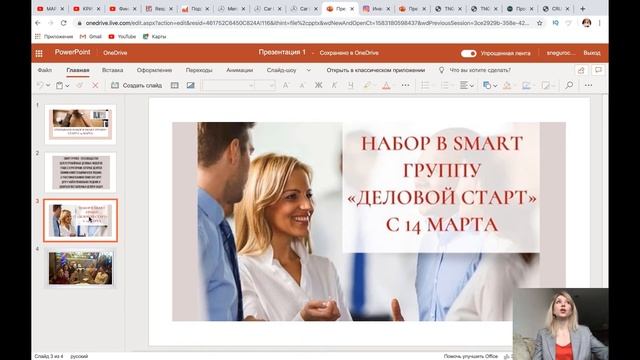This screenshot has width=640, height=360.
Task: Select slide 2 thumbnail
Action: [x=80, y=172]
